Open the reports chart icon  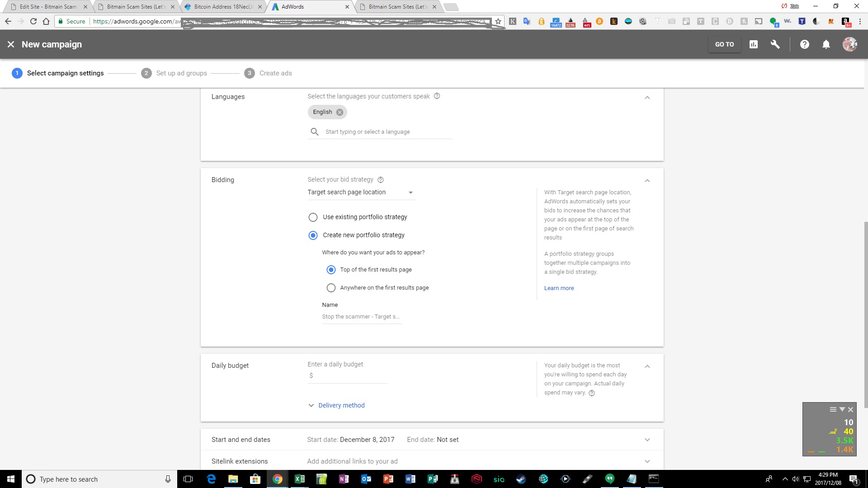754,44
